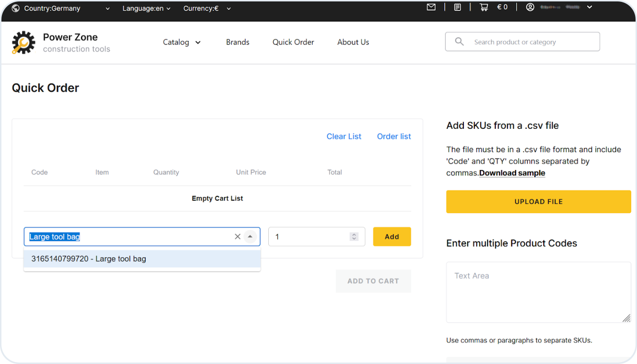Open the shopping cart icon
Image resolution: width=637 pixels, height=364 pixels.
coord(484,7)
